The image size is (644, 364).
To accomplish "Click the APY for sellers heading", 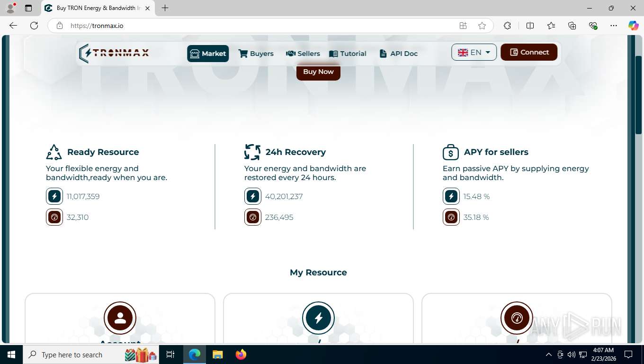I will click(x=496, y=152).
